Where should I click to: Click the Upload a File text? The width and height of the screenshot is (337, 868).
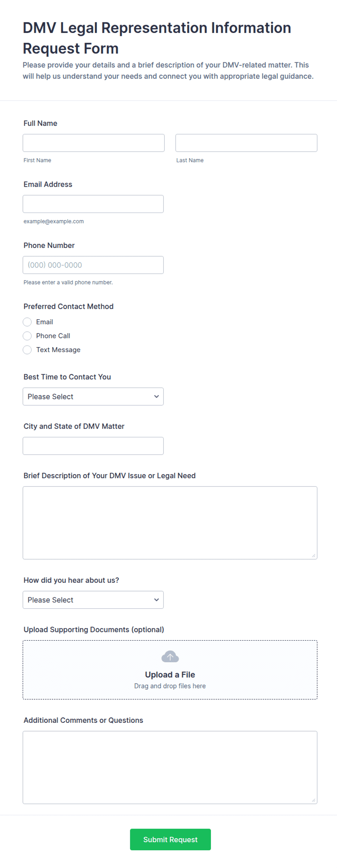pos(170,675)
